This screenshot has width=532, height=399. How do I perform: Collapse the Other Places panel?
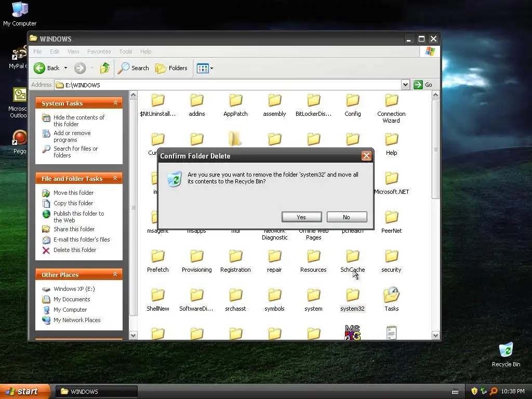pyautogui.click(x=115, y=274)
